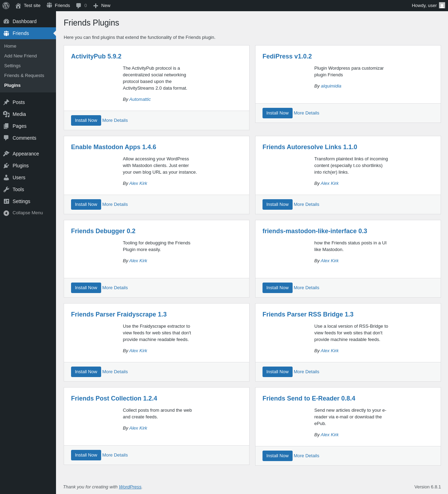Open the ActivityPub 5.9.2 title link
The width and height of the screenshot is (448, 494).
pos(96,56)
